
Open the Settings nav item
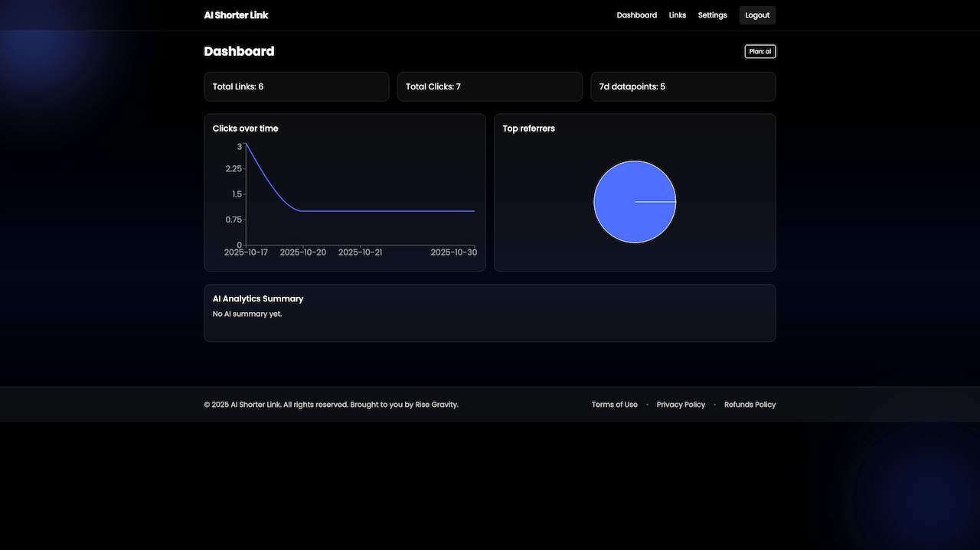tap(713, 15)
